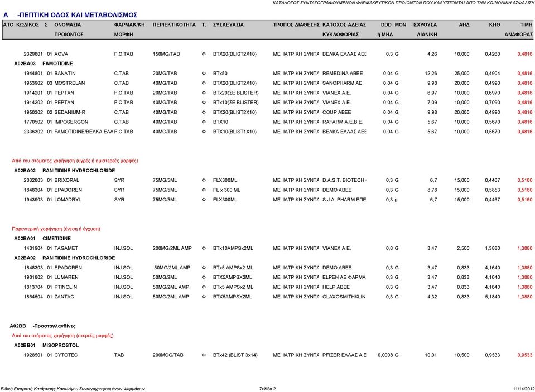This screenshot has height=392, width=535.
Task: Click the section title ΠΕΠΤΙΚΗ ΟΔΟΣ ΚΑΙ ΜΕΤΑΒΟΛΙΣΜΟΣ
Action: tap(78, 15)
